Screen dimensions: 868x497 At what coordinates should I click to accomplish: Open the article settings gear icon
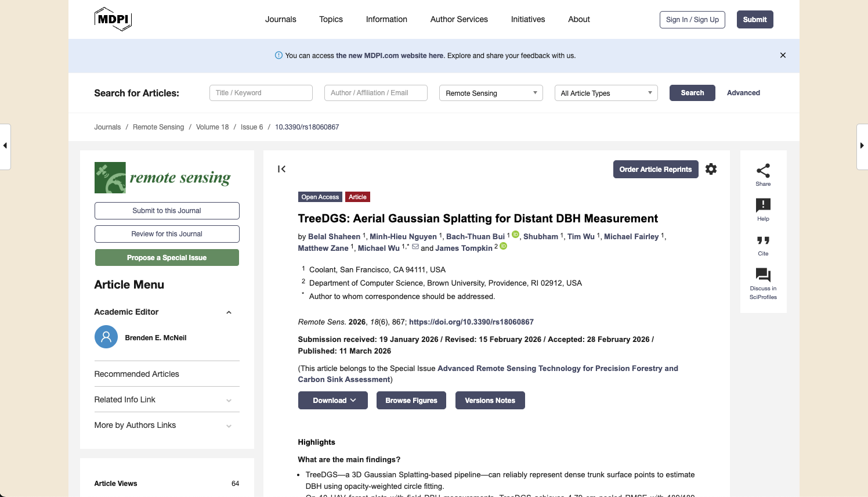(x=711, y=169)
